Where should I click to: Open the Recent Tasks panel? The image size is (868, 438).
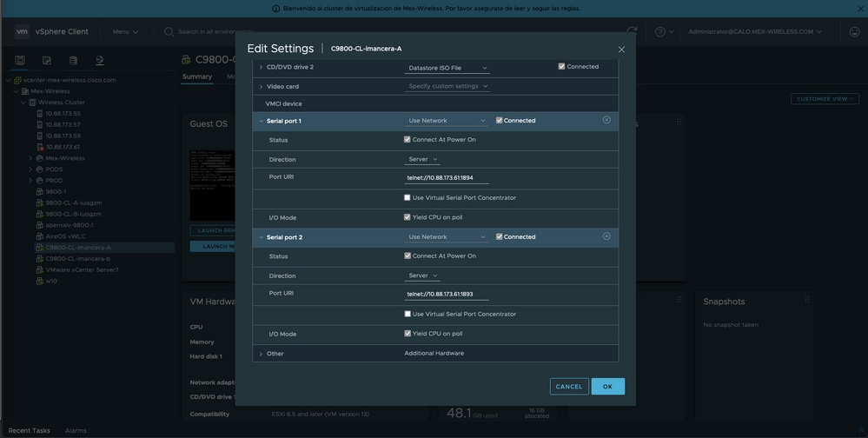click(x=29, y=430)
